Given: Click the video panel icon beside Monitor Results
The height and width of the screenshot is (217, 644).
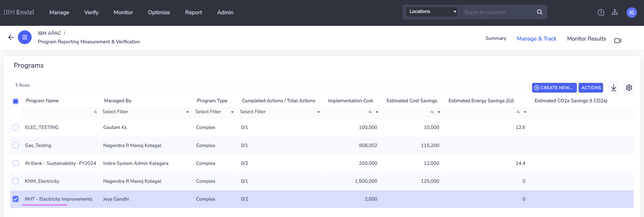Looking at the screenshot, I should click(x=618, y=40).
